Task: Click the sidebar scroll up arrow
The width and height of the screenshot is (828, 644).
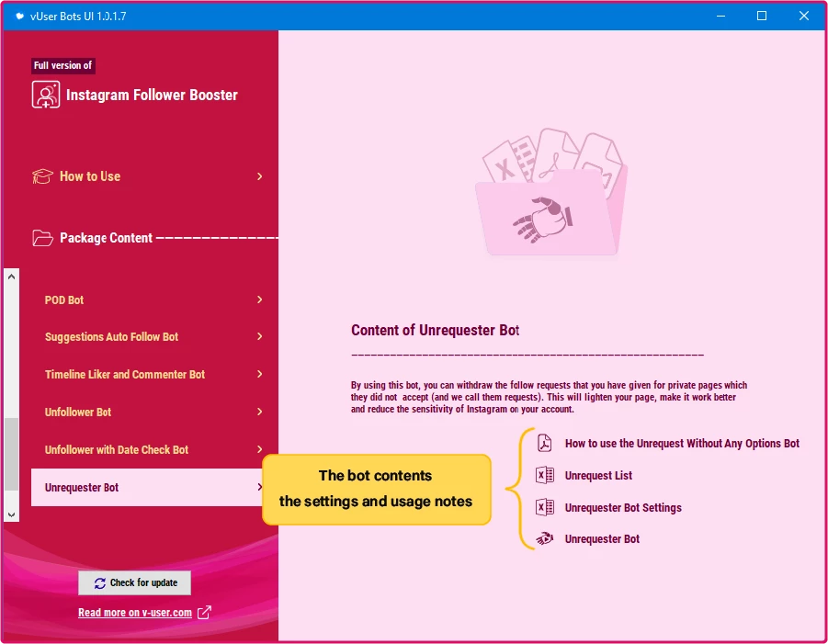Action: pyautogui.click(x=12, y=277)
